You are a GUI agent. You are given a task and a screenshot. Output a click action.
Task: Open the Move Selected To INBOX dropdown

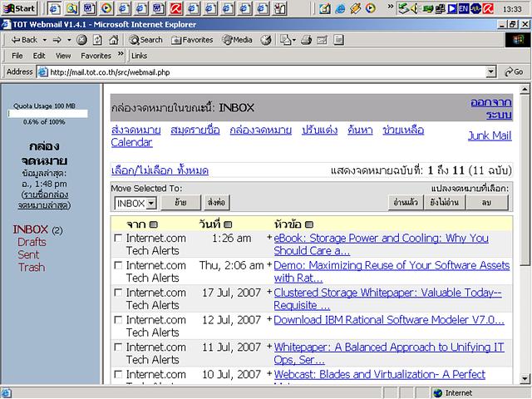tap(135, 203)
